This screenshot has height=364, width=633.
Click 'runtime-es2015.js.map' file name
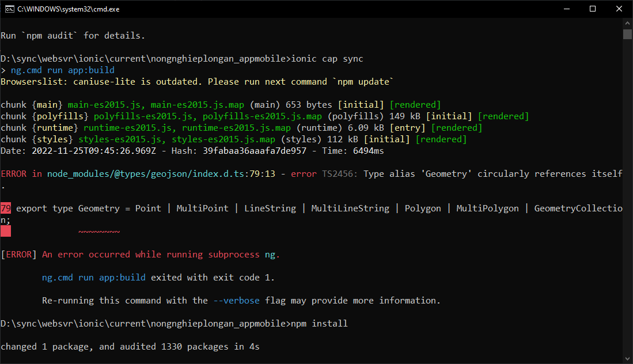tap(236, 127)
